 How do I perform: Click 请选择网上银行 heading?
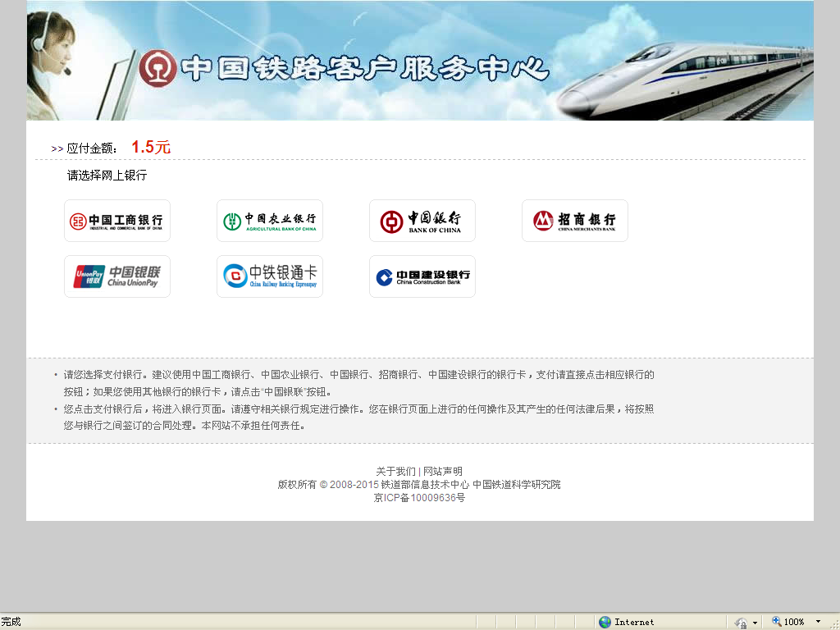(107, 176)
